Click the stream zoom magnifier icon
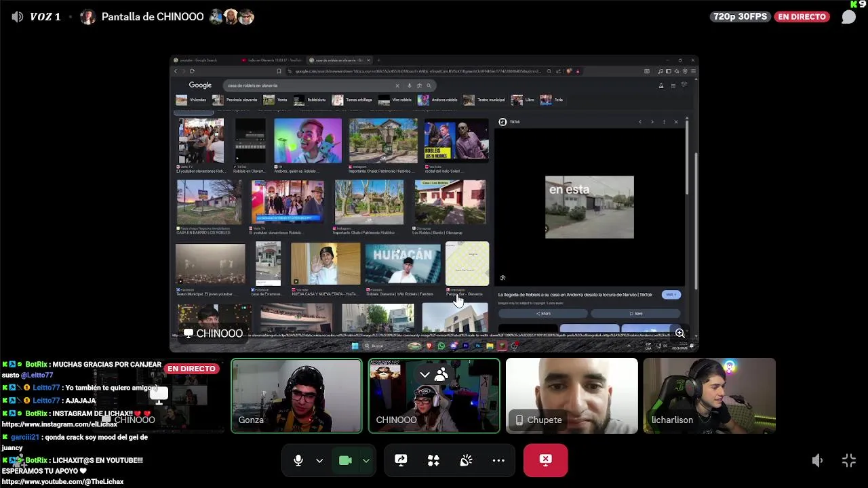 coord(680,333)
